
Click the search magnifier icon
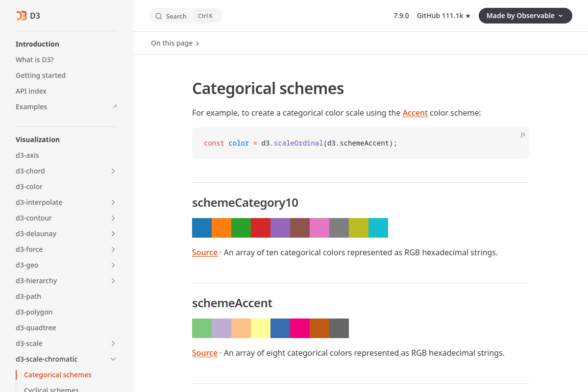[x=159, y=16]
